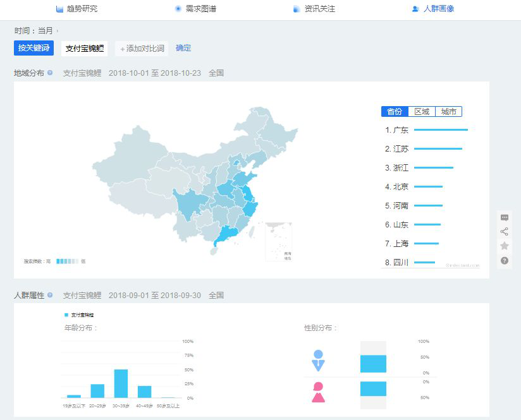Viewport: 521px width, 420px height.
Task: Click the male gender figure icon
Action: coord(318,361)
